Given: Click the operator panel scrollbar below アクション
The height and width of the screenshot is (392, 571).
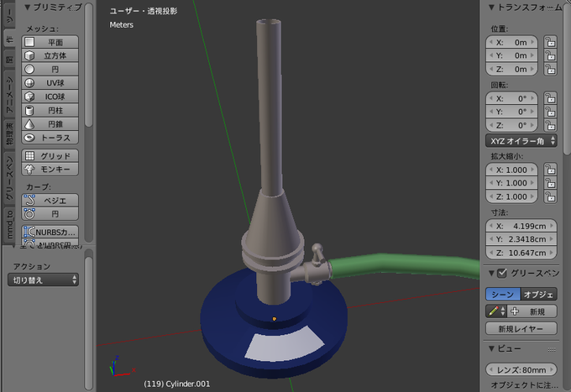Looking at the screenshot, I should pyautogui.click(x=88, y=323).
